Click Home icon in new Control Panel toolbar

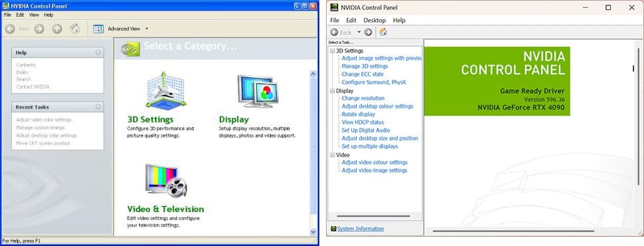tap(383, 32)
